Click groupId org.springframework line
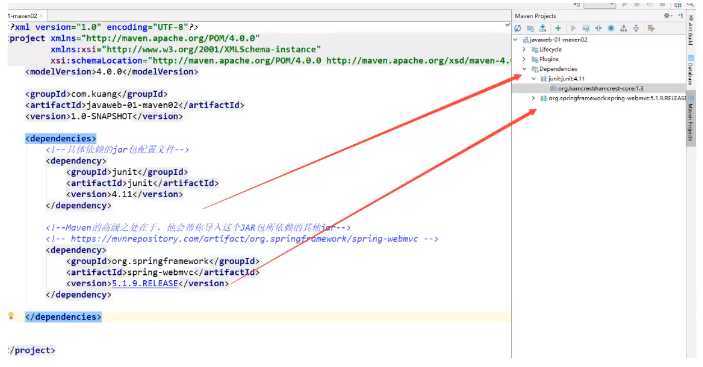This screenshot has width=703, height=367. point(163,261)
